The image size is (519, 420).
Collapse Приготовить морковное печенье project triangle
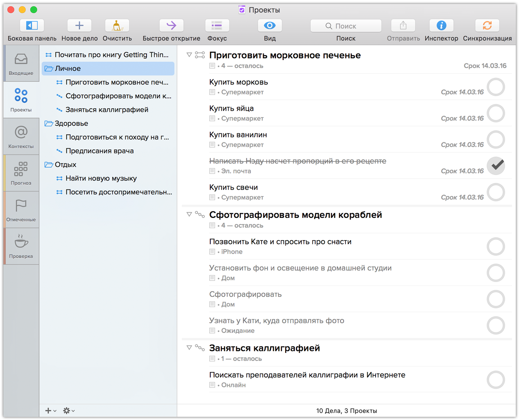pos(189,55)
